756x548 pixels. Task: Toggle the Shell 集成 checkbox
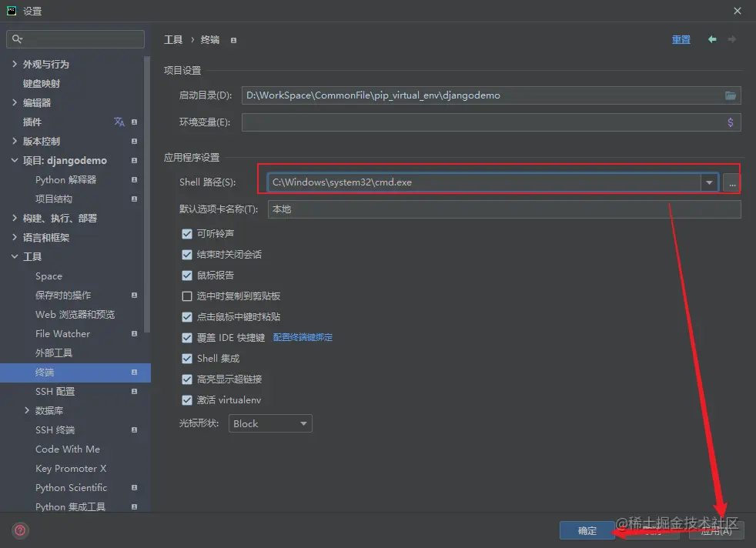[x=187, y=359]
